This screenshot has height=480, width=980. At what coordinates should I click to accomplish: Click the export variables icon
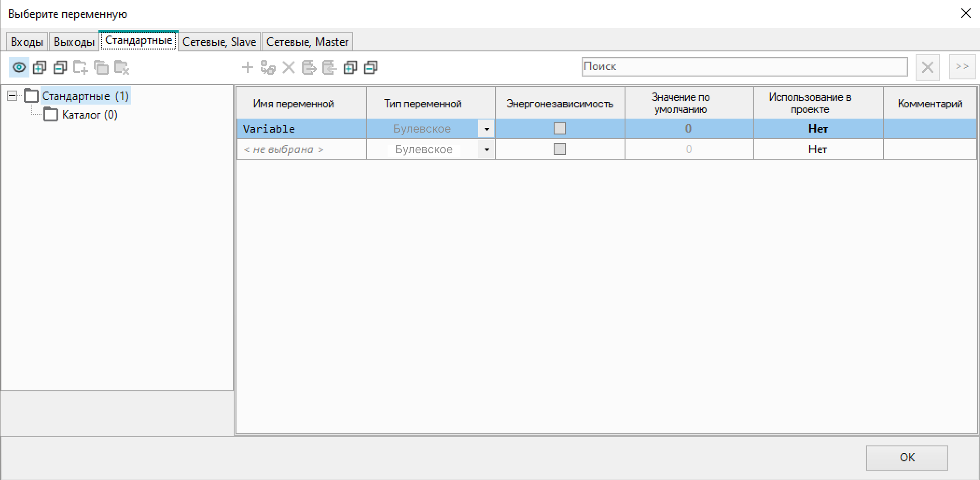[x=309, y=68]
